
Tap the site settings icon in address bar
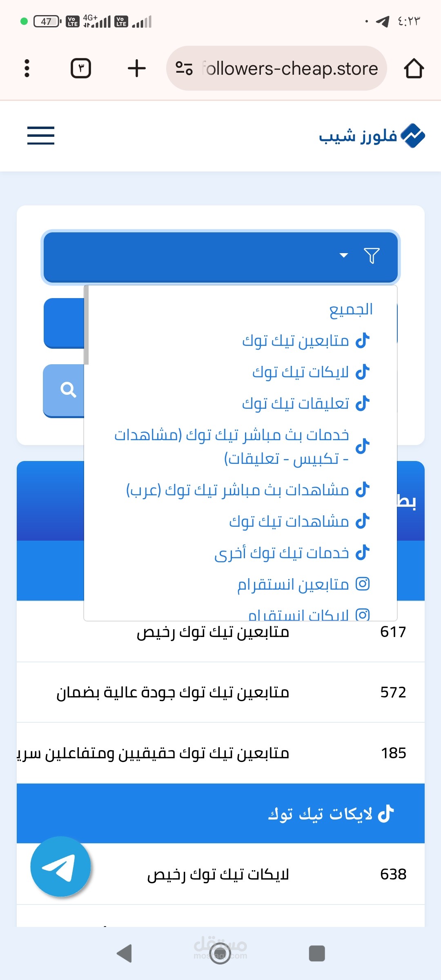coord(184,68)
